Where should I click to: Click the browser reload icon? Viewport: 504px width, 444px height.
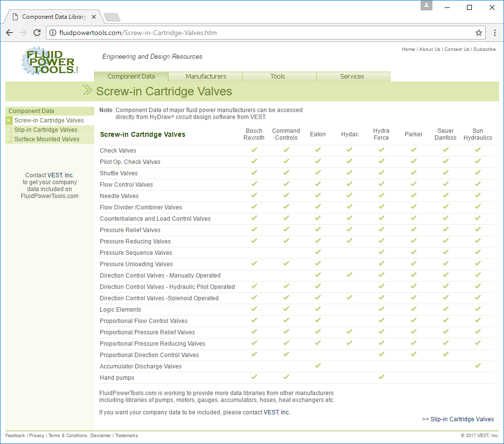click(x=37, y=33)
